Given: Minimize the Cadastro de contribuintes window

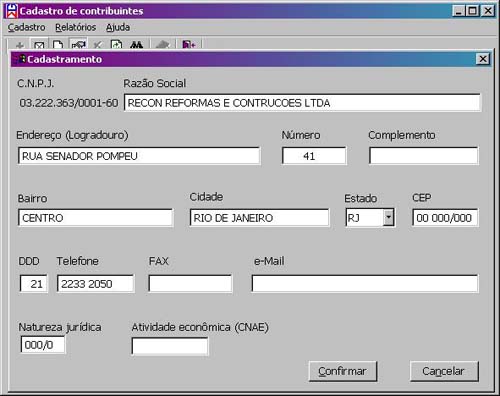Looking at the screenshot, I should 459,11.
